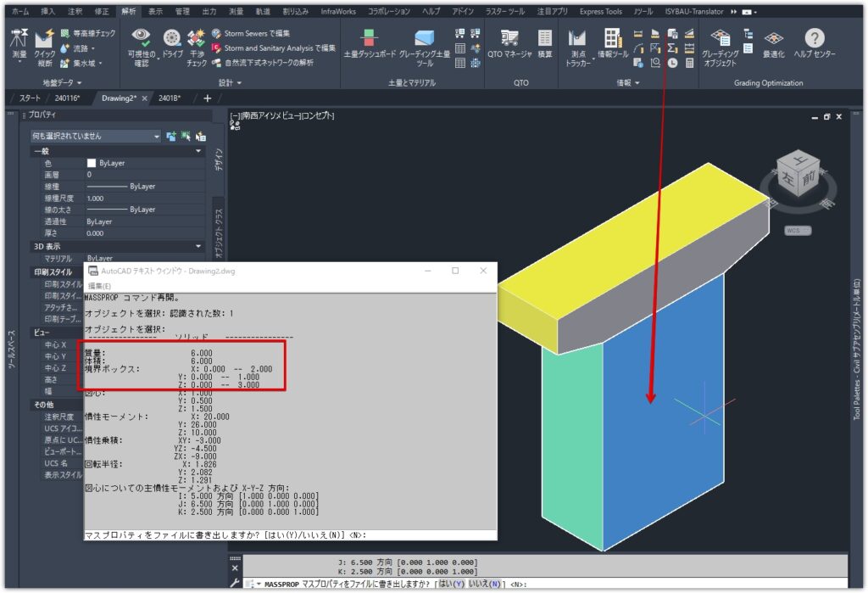Toggle the PICKADD icon in properties palette
Viewport: 868px width, 593px height.
pyautogui.click(x=171, y=136)
